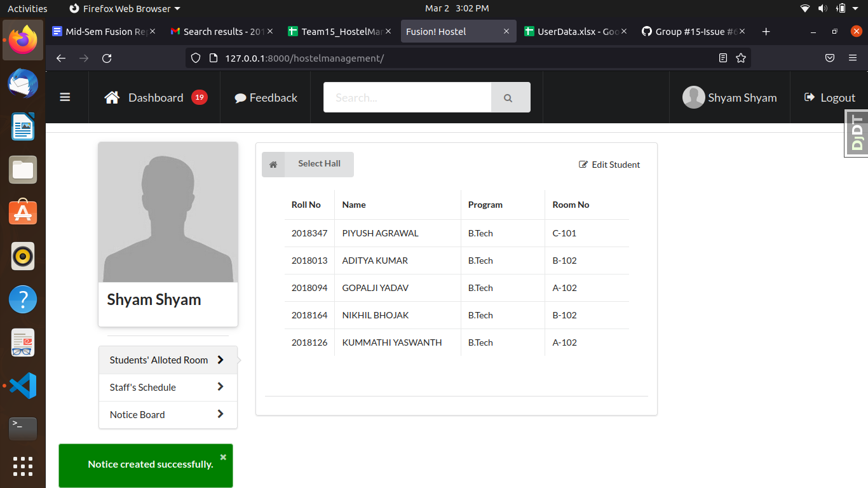Click the search magnifier button
The height and width of the screenshot is (488, 868).
click(x=510, y=97)
